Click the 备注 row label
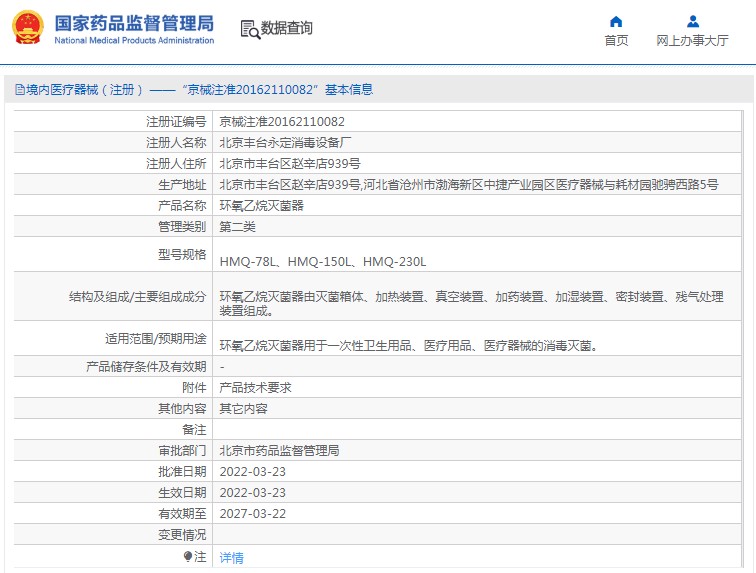The height and width of the screenshot is (573, 756). (x=194, y=430)
